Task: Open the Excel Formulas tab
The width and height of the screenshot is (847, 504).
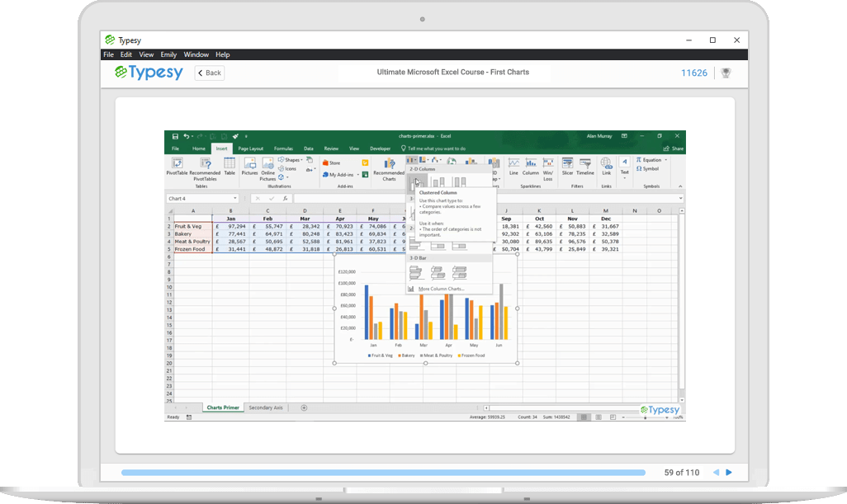Action: tap(283, 148)
